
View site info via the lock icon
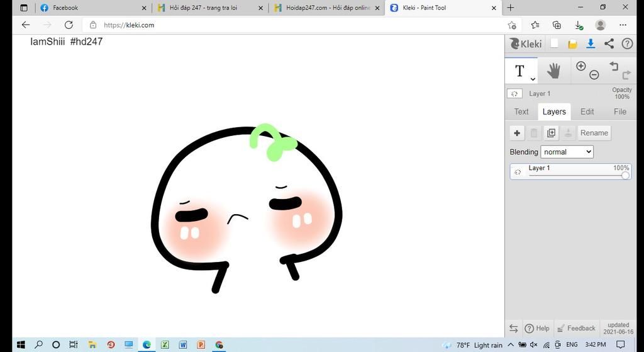click(93, 25)
